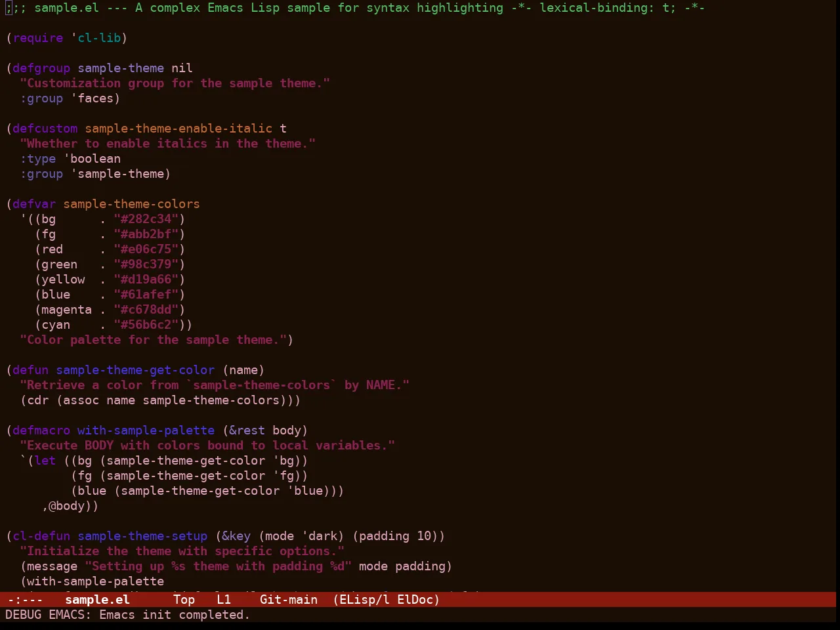Viewport: 840px width, 630px height.
Task: Click the 'message' function call
Action: click(x=52, y=566)
